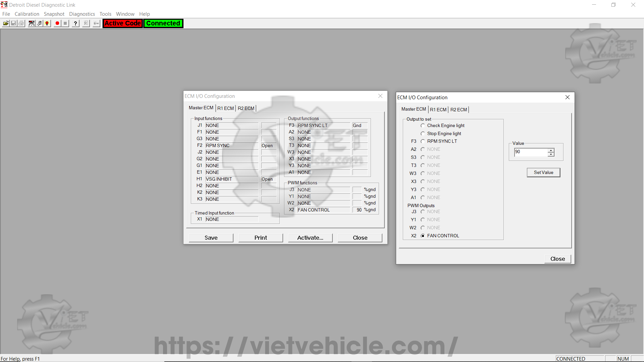Click the red light bulb fault codes icon

click(x=47, y=23)
